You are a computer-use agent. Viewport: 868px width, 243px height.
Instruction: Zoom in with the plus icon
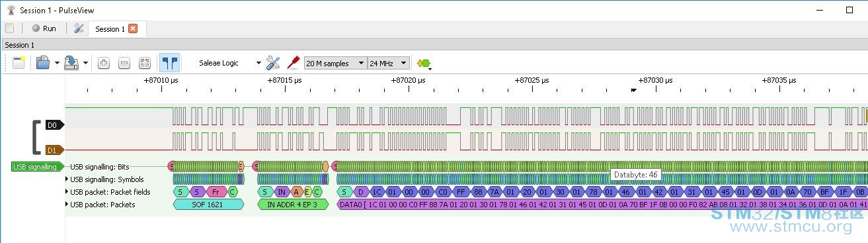pos(103,64)
